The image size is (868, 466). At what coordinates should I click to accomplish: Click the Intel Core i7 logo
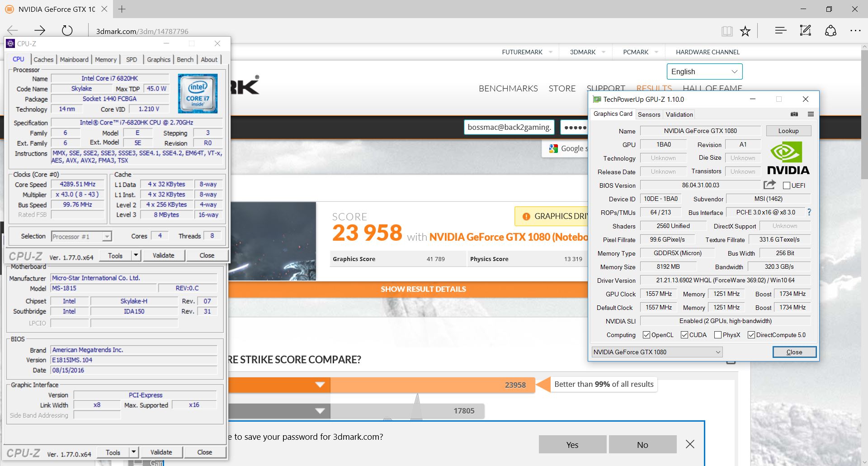(x=198, y=93)
